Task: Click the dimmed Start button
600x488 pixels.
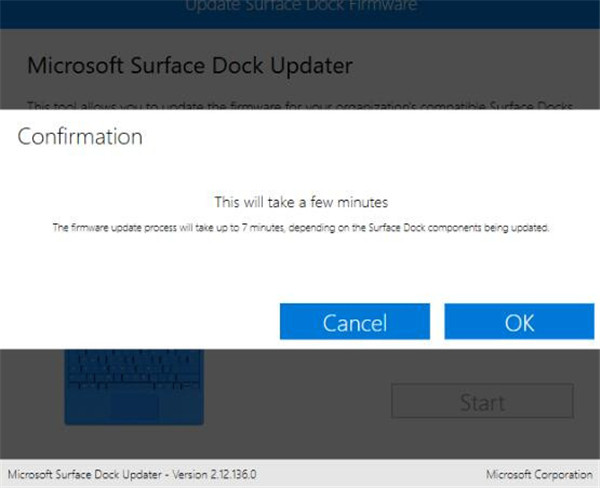Action: [x=482, y=401]
